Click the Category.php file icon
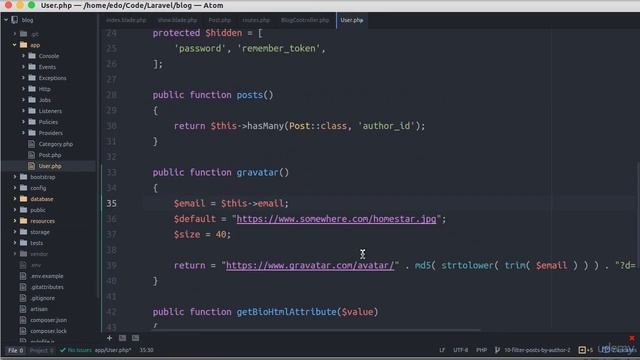The width and height of the screenshot is (640, 360). [31, 144]
